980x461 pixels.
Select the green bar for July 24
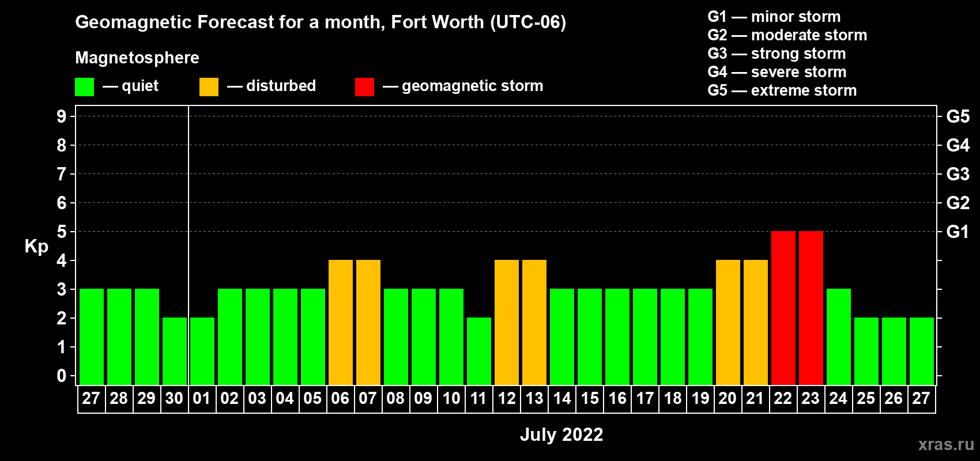(838, 337)
